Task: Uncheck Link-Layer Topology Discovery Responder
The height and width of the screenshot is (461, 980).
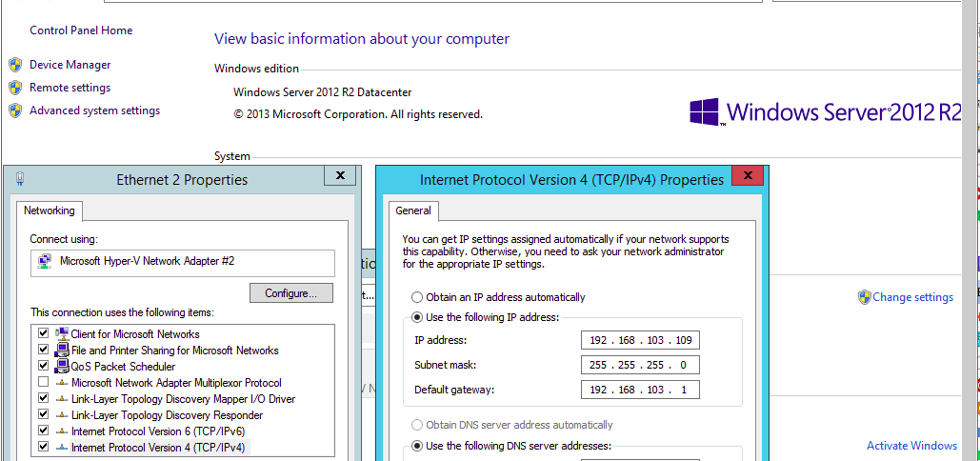Action: [43, 414]
